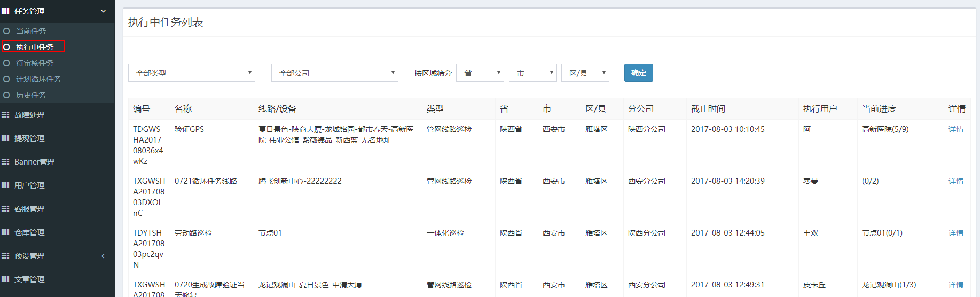The image size is (980, 297).
Task: Click the grid icon beside 客服管理
Action: coord(5,208)
